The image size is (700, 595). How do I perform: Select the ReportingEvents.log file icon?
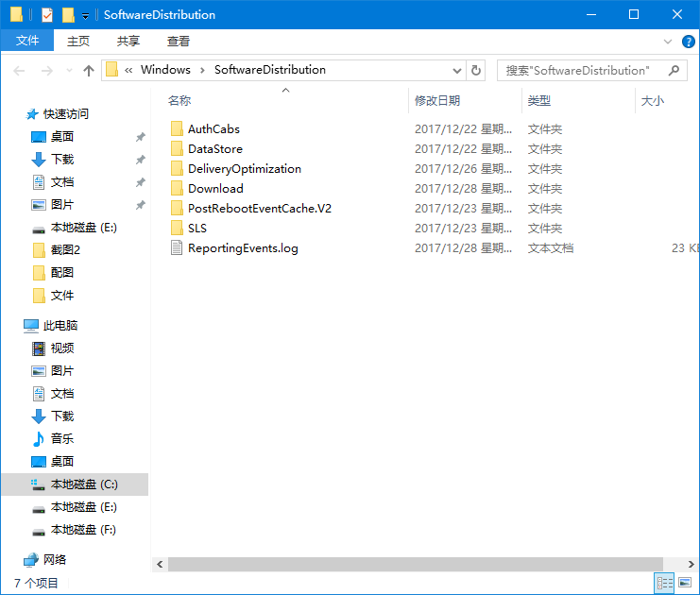coord(177,247)
